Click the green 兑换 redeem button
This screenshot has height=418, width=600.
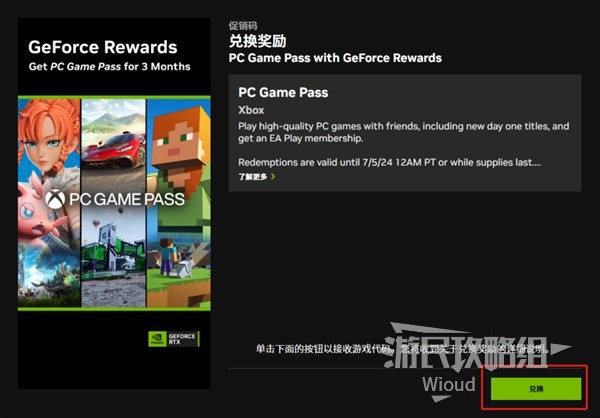[536, 389]
